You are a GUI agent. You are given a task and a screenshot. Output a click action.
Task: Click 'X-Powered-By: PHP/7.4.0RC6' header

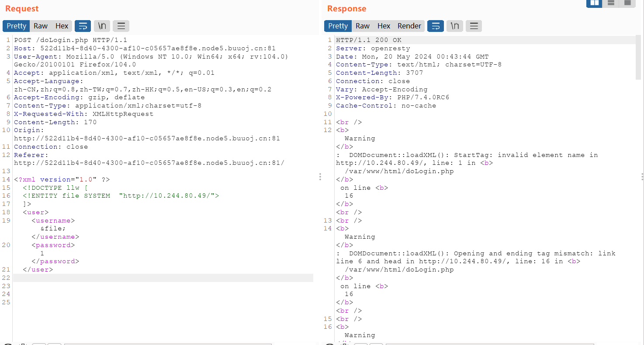(392, 98)
